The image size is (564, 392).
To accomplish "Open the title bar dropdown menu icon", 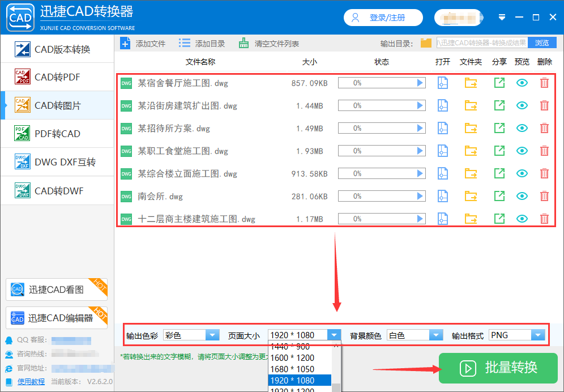I will (502, 18).
